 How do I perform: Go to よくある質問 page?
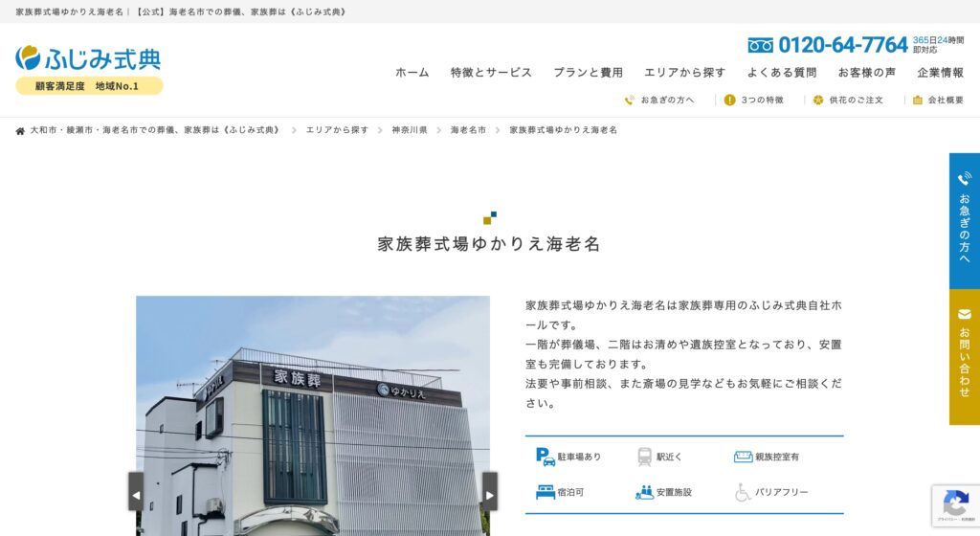pos(782,73)
